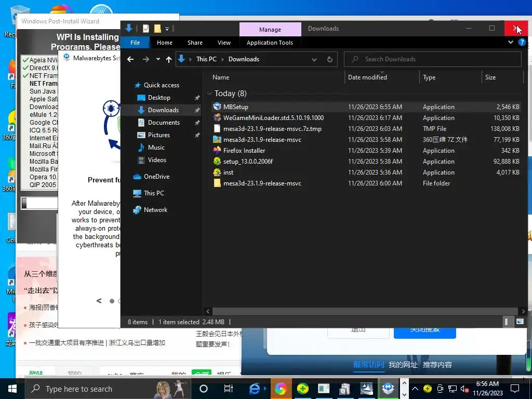The width and height of the screenshot is (532, 399).
Task: Switch to the Home ribbon tab
Action: pos(165,43)
